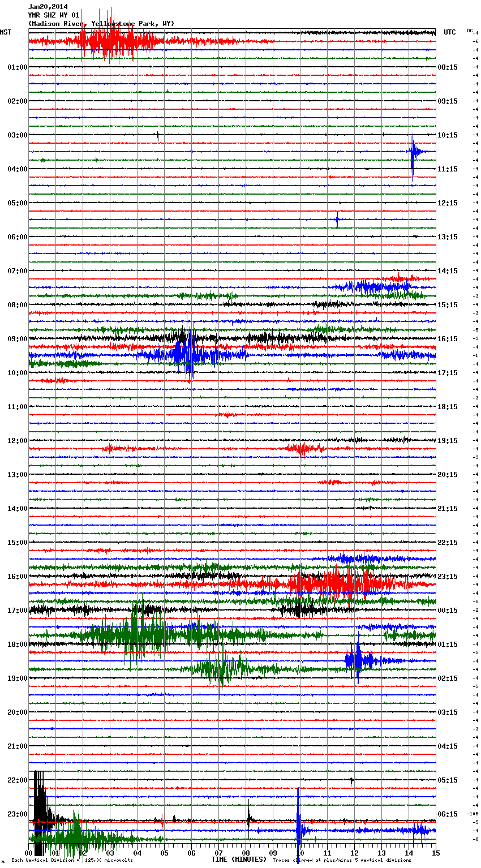Select the 20:00 MST time label

(x=18, y=712)
